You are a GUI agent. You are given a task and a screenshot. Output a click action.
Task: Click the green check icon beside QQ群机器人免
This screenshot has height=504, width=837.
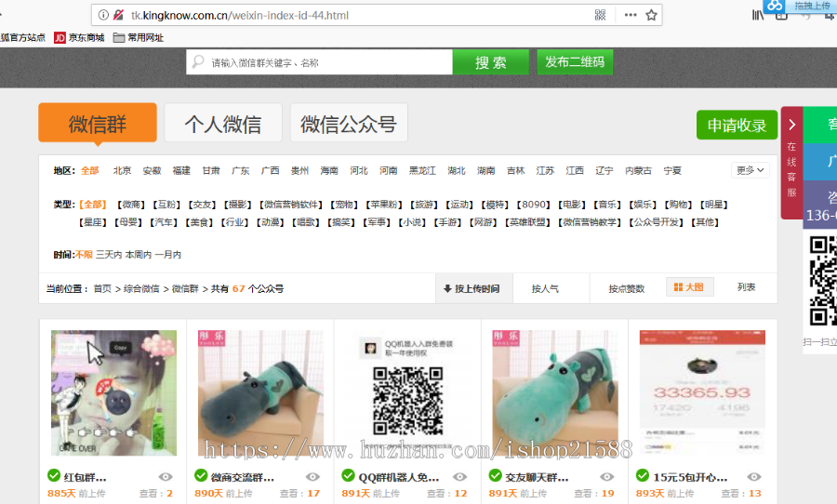click(x=348, y=475)
